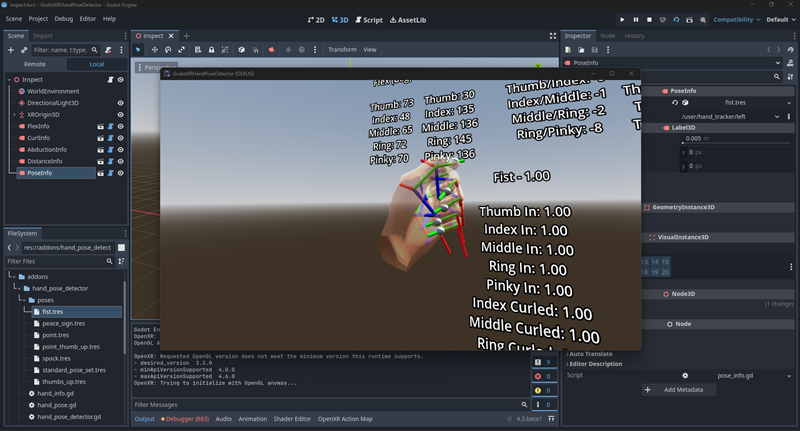Pause the running project

[636, 19]
